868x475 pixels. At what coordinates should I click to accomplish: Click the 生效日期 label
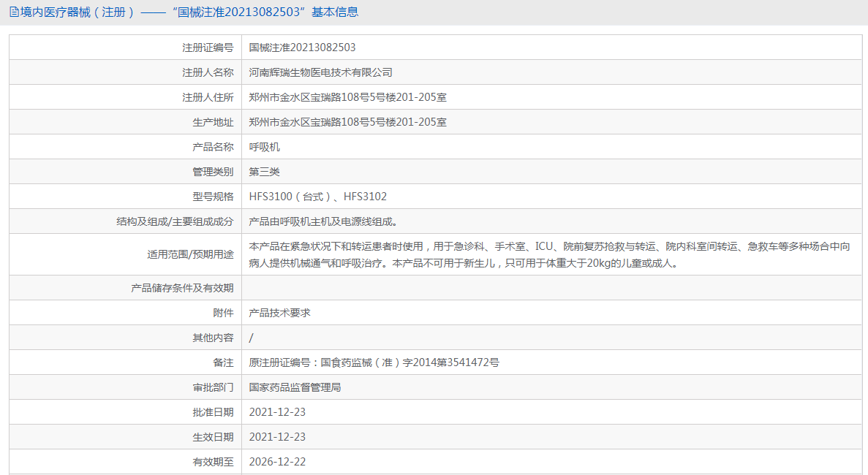click(213, 438)
